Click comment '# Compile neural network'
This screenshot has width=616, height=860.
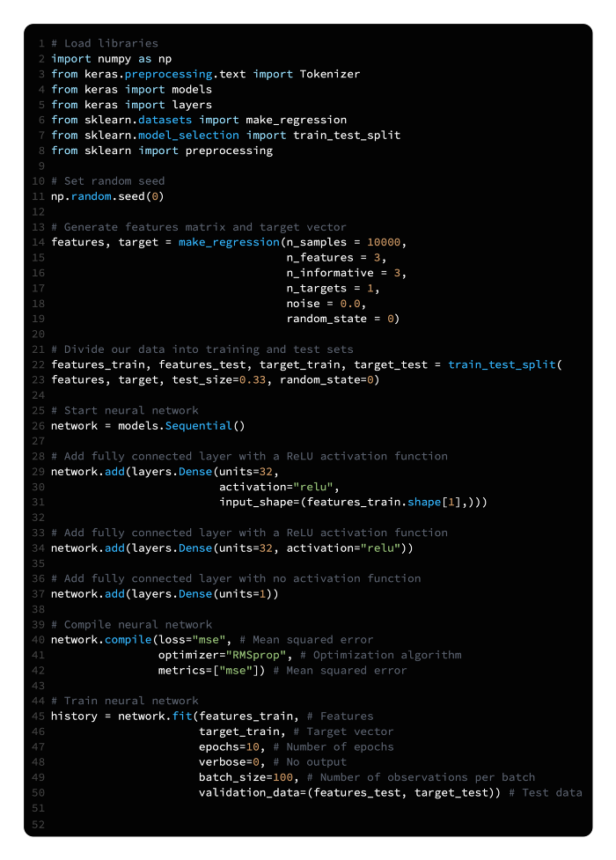(131, 625)
